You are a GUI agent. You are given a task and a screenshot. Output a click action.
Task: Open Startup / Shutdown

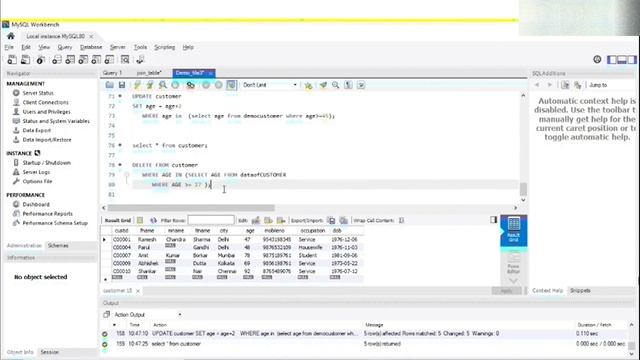click(x=47, y=162)
